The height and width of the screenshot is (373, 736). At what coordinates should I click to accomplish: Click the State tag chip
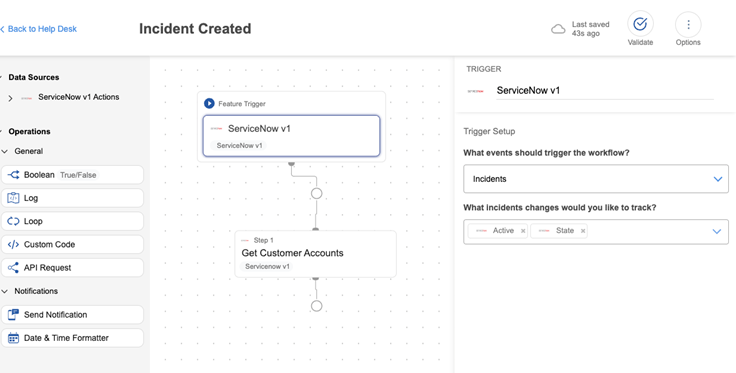point(559,231)
